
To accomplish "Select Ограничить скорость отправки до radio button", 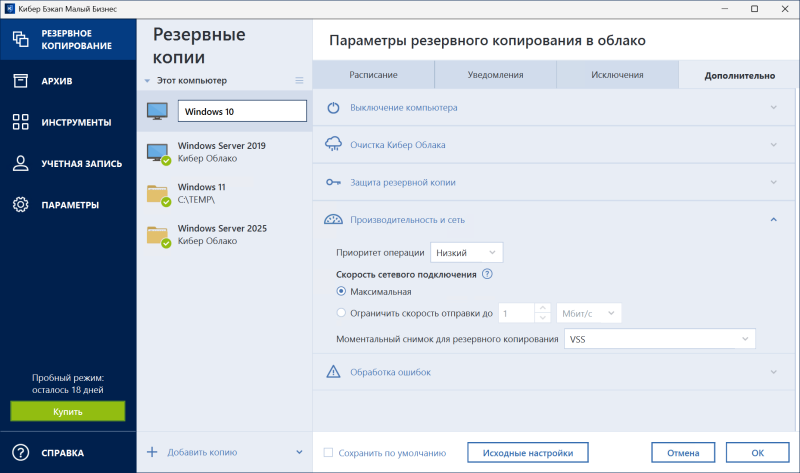I will click(x=342, y=313).
